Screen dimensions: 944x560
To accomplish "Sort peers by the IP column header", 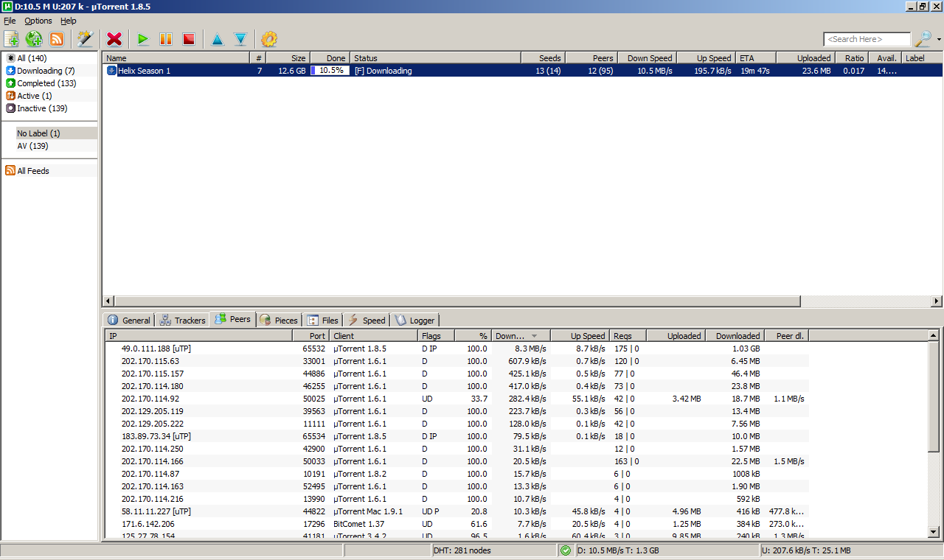I will (x=198, y=336).
